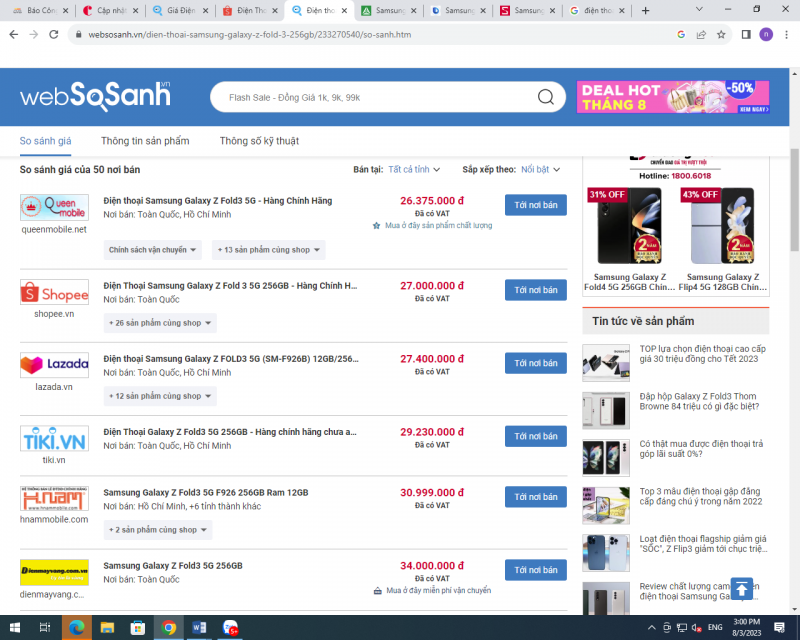This screenshot has width=800, height=640.
Task: Open Microsoft Word from the taskbar
Action: 200,627
